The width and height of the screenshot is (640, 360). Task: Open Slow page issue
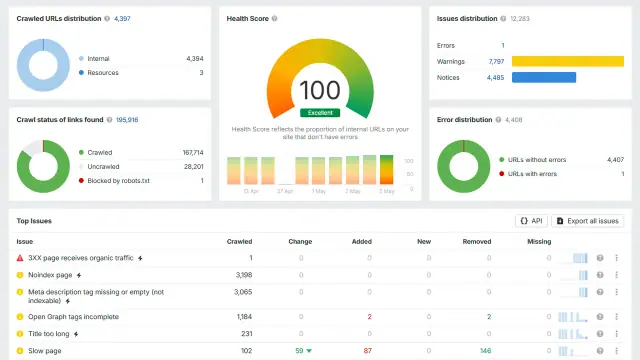point(44,351)
